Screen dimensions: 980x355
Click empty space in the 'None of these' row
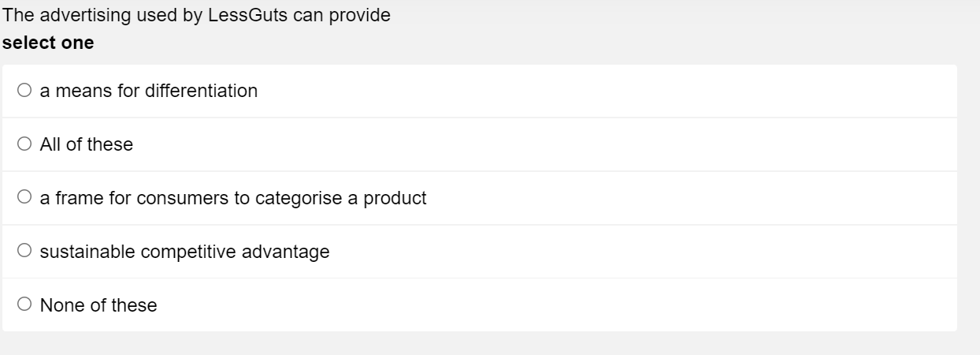tap(551, 306)
